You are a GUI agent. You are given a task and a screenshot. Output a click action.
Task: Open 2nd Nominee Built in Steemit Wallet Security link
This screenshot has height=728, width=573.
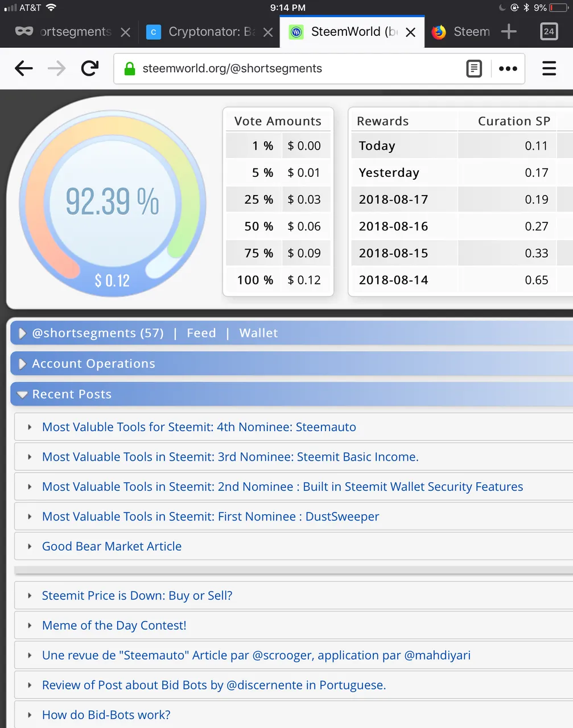282,487
